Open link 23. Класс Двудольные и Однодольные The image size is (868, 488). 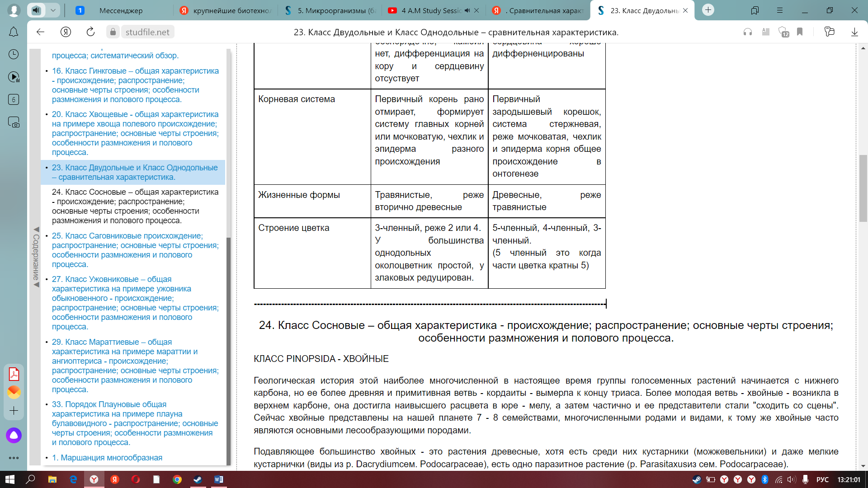[x=135, y=172]
